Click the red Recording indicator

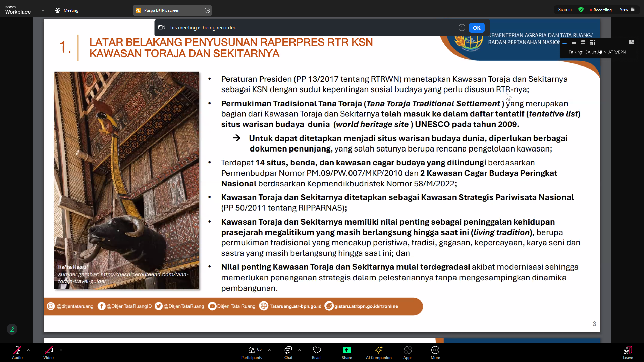(x=601, y=10)
